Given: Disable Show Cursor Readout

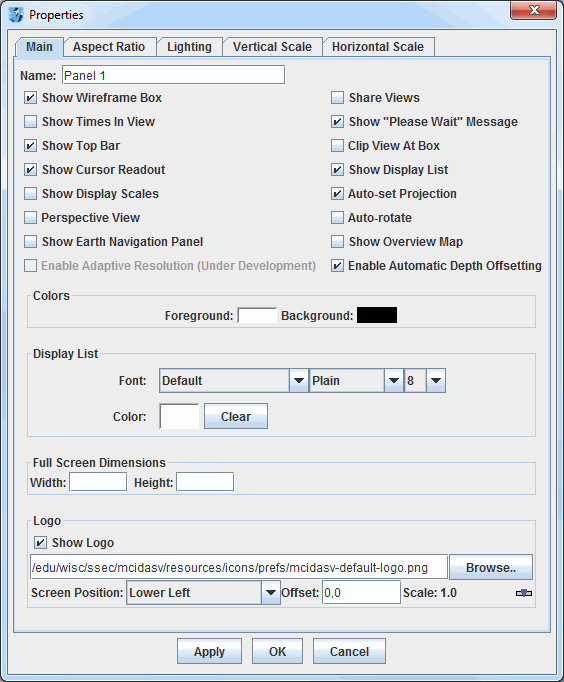Looking at the screenshot, I should click(30, 169).
